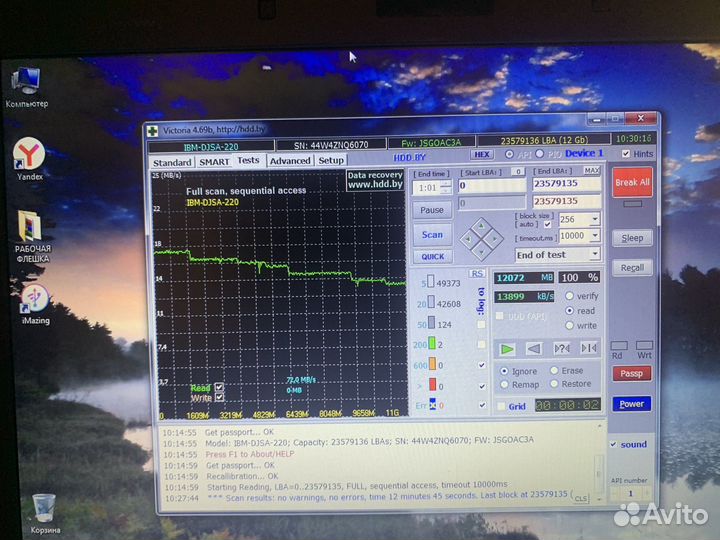Click the Start LBA input field
This screenshot has height=540, width=720.
coord(491,185)
